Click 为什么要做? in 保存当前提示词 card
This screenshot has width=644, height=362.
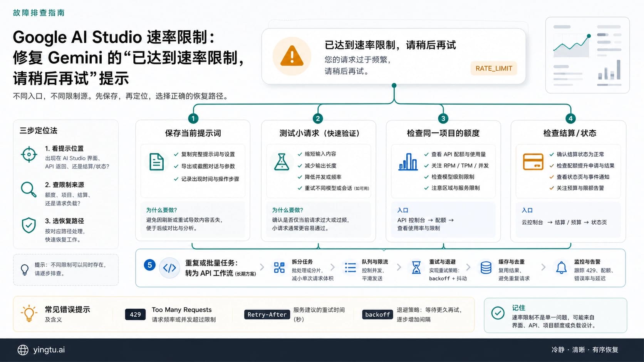(x=161, y=210)
